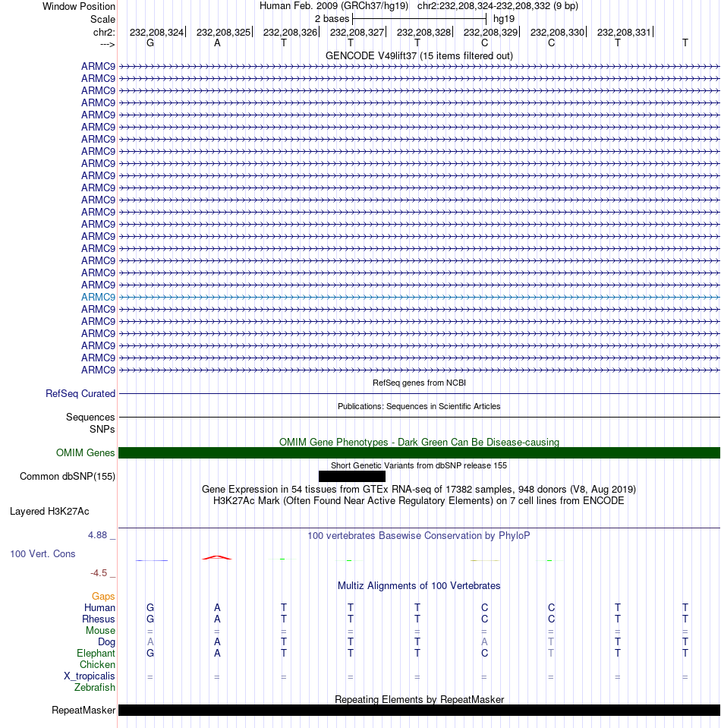Image resolution: width=721 pixels, height=728 pixels.
Task: Open the RefSeq Curated track label
Action: click(80, 394)
